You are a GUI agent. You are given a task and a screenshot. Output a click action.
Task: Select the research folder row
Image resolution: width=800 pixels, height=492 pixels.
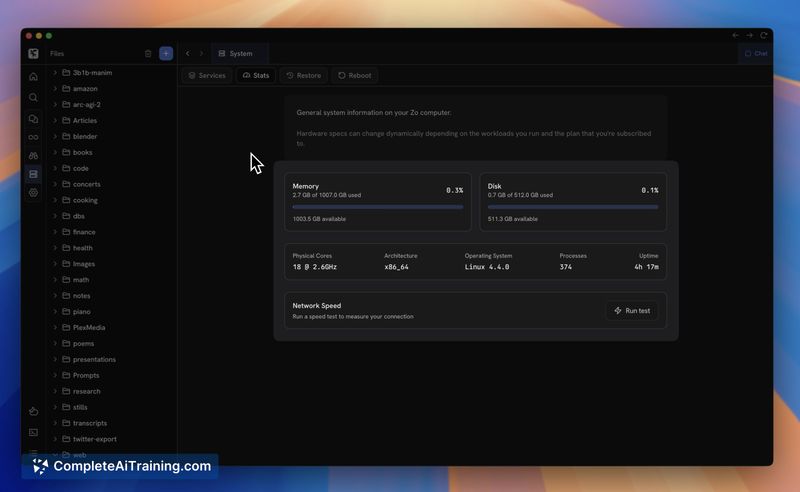(113, 391)
